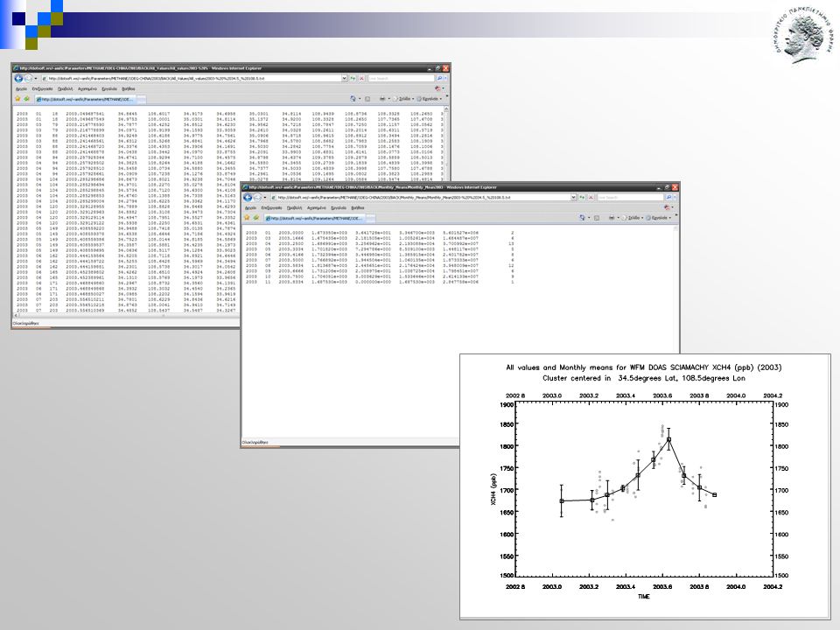Click the university seal logo on the slide

pyautogui.click(x=803, y=35)
